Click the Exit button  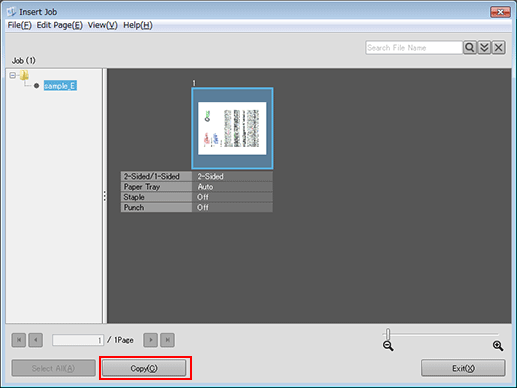[463, 368]
